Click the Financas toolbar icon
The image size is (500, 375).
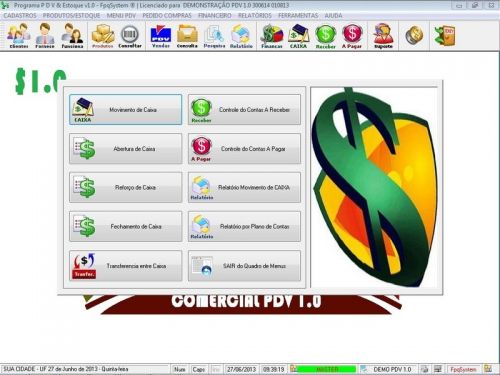[272, 36]
